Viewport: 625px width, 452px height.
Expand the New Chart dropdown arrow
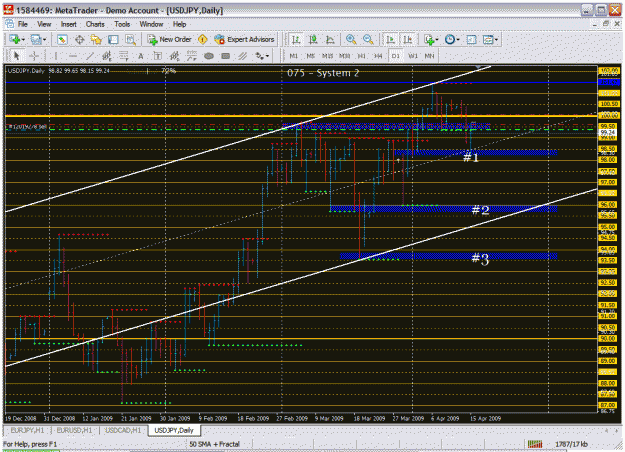(23, 39)
